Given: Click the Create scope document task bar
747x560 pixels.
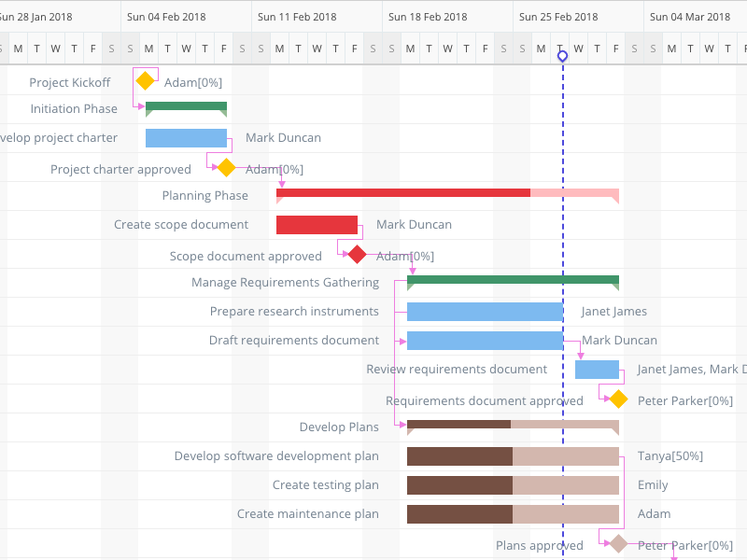Looking at the screenshot, I should coord(317,225).
